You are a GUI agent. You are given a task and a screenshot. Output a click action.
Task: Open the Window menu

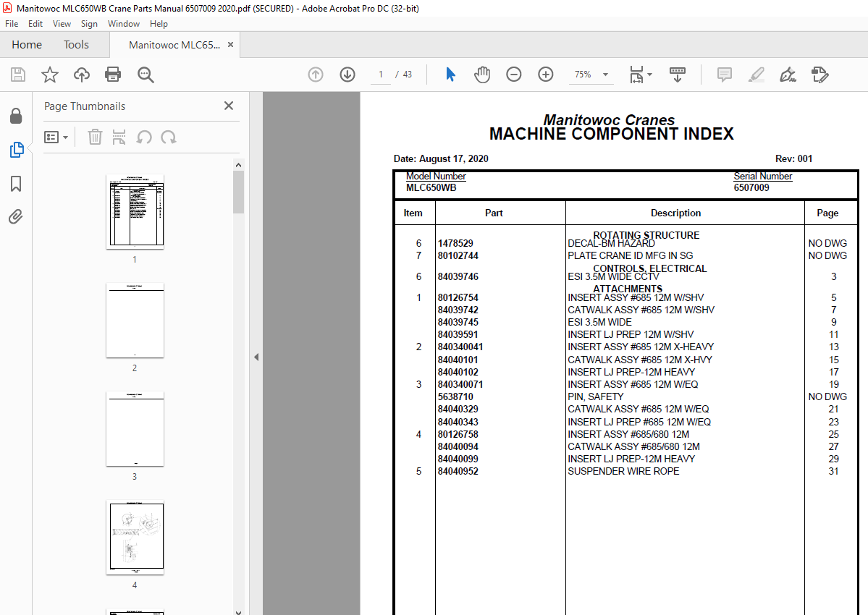pos(124,24)
